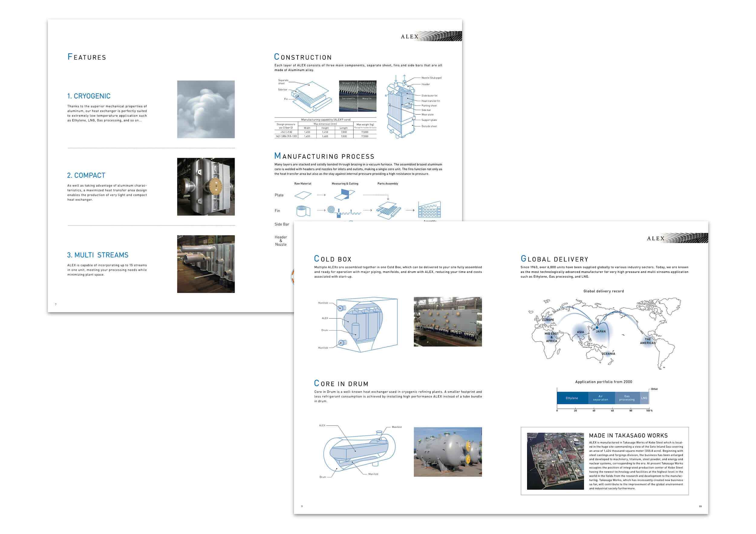Click the 'Manufacturing capability' table title

pyautogui.click(x=326, y=120)
